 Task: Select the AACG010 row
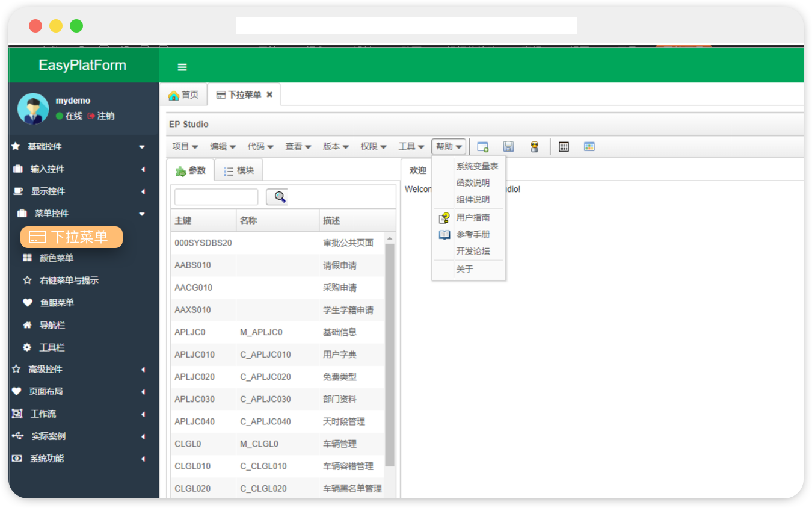277,288
